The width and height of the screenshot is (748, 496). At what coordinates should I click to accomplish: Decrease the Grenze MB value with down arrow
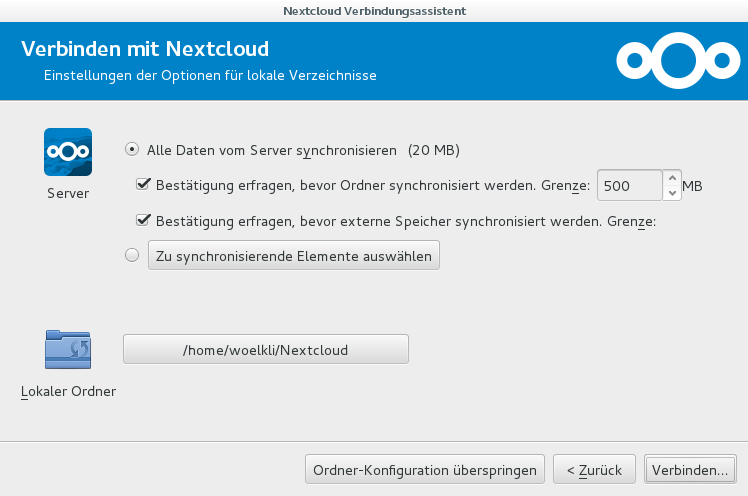[x=672, y=193]
